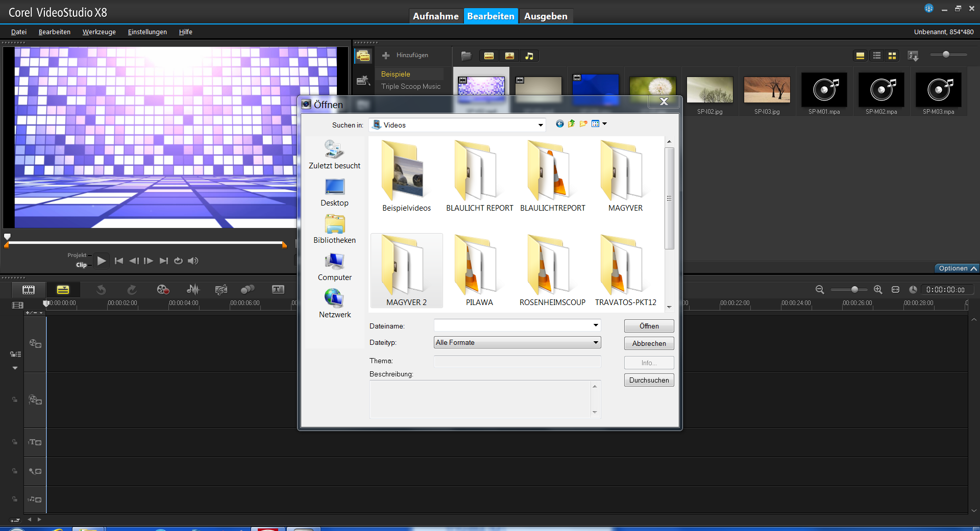Open the Instant Project icon in library sidebar
Viewport: 980px width, 531px height.
click(x=363, y=80)
